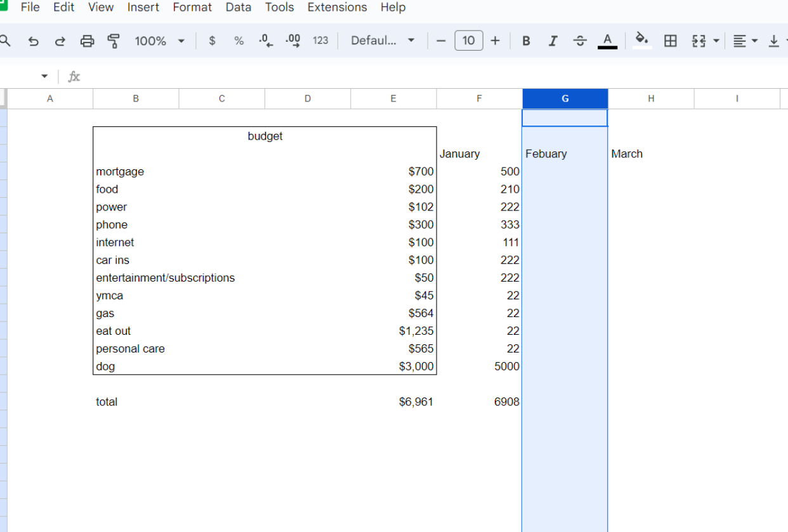Select the '$1,235' eat out cell
The width and height of the screenshot is (788, 532).
(393, 331)
